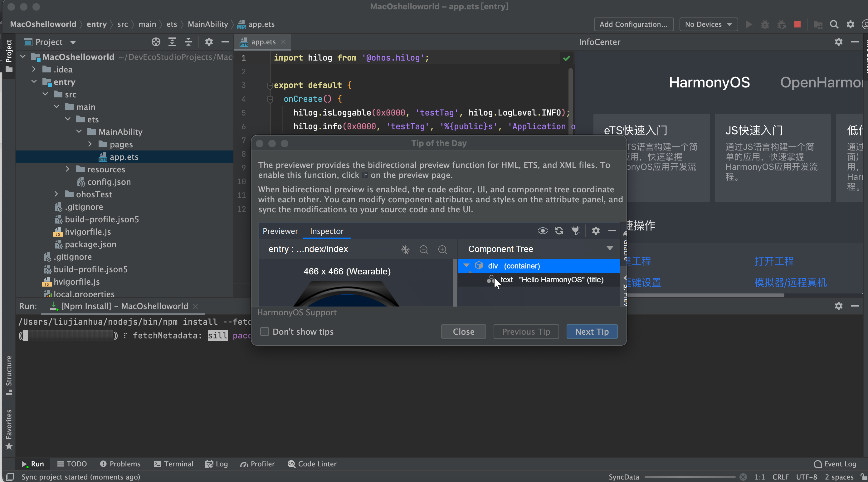The width and height of the screenshot is (868, 482).
Task: Close the app.ets editor tab
Action: tap(283, 42)
